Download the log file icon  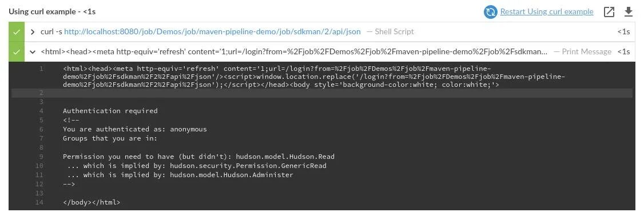click(x=629, y=12)
